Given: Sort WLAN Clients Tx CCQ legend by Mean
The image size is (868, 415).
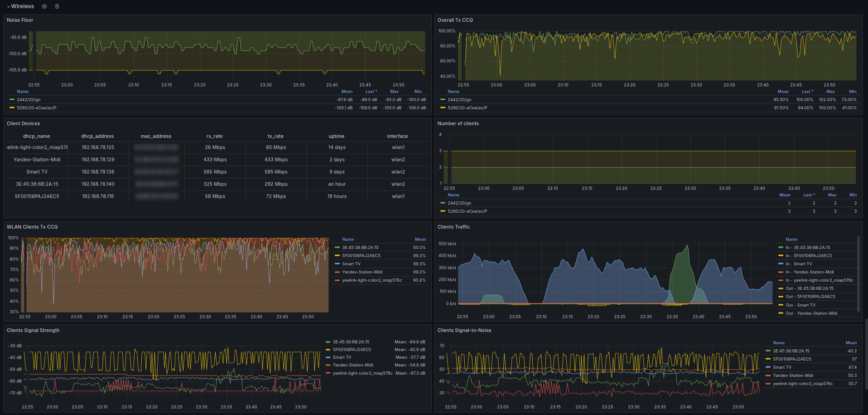Looking at the screenshot, I should [420, 239].
